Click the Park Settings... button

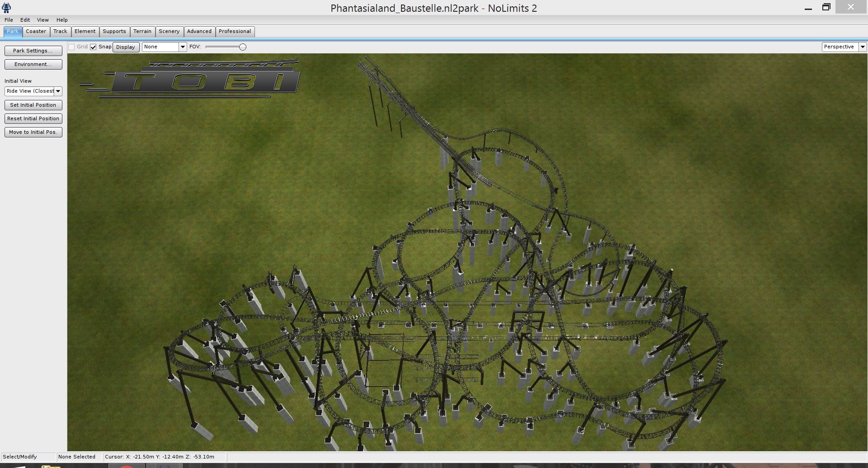33,51
